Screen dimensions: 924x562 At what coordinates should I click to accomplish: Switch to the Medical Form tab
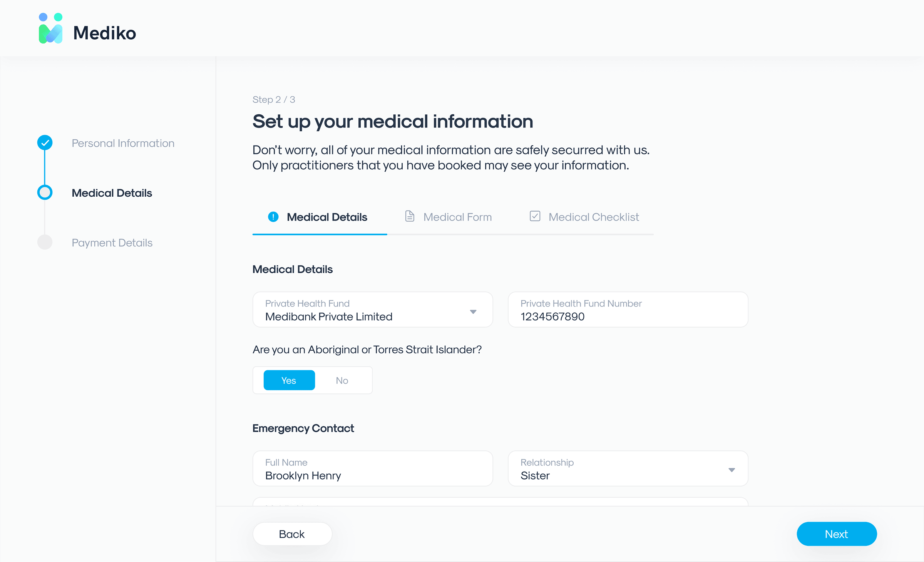pyautogui.click(x=457, y=217)
